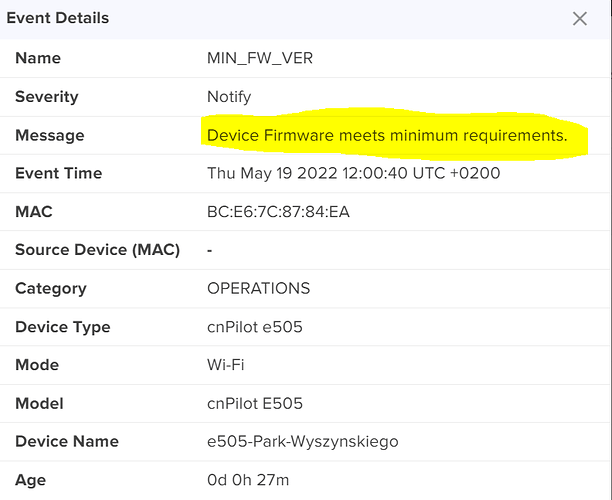The height and width of the screenshot is (500, 612).
Task: Click the Name field label
Action: point(38,58)
